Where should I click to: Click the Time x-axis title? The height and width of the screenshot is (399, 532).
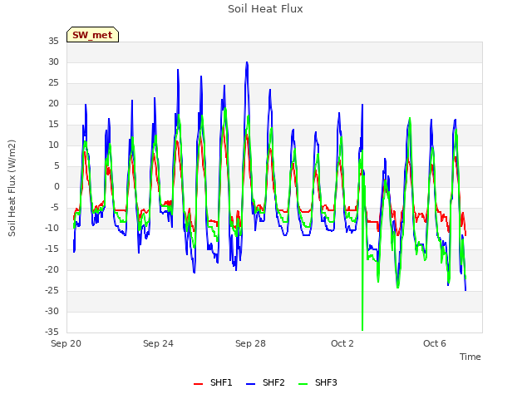point(470,357)
